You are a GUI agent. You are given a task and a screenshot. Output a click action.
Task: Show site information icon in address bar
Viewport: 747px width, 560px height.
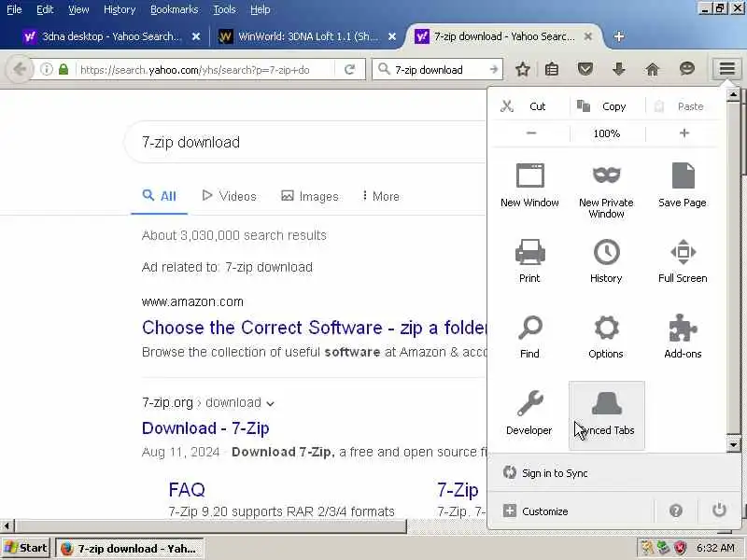(x=46, y=69)
